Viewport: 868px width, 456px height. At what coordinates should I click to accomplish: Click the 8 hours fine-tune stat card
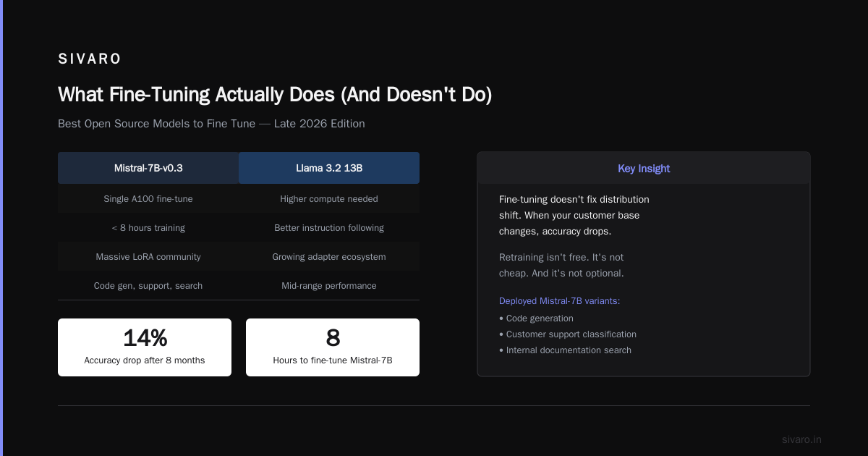pyautogui.click(x=333, y=347)
